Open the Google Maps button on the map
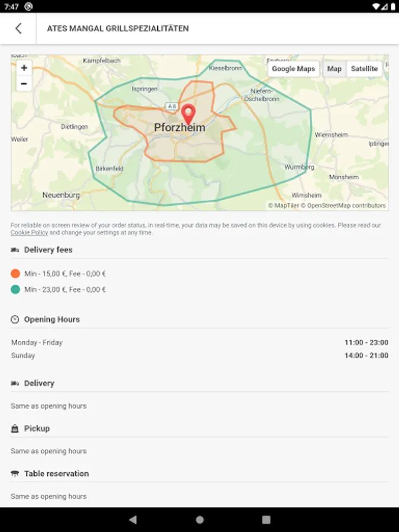The image size is (399, 532). click(x=293, y=69)
